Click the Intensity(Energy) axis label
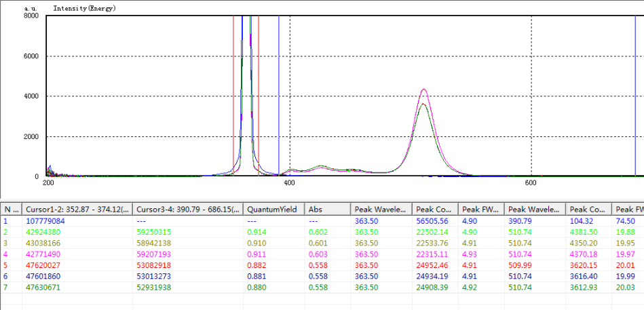The width and height of the screenshot is (644, 310). (x=84, y=8)
